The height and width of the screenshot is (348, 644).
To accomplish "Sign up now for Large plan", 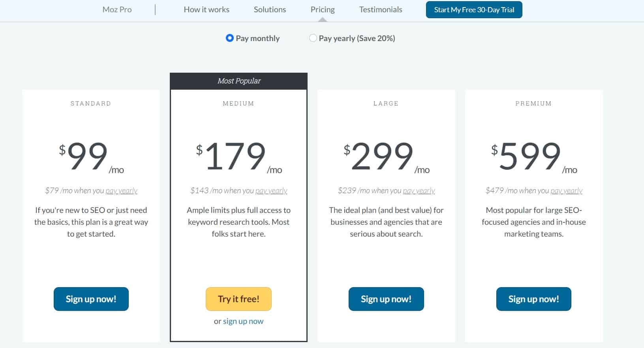I will pos(386,299).
